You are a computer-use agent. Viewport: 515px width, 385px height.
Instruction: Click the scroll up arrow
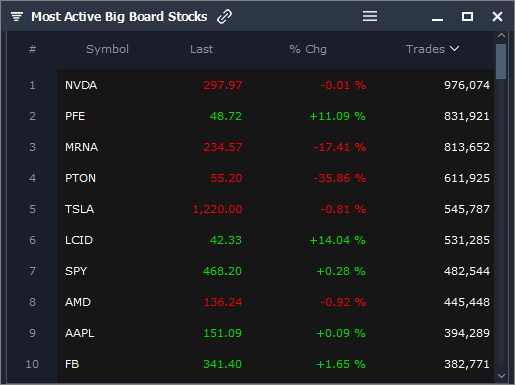(x=501, y=35)
